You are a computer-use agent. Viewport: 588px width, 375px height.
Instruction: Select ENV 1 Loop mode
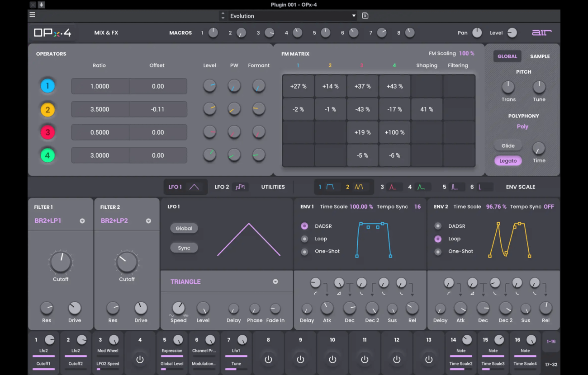click(304, 239)
